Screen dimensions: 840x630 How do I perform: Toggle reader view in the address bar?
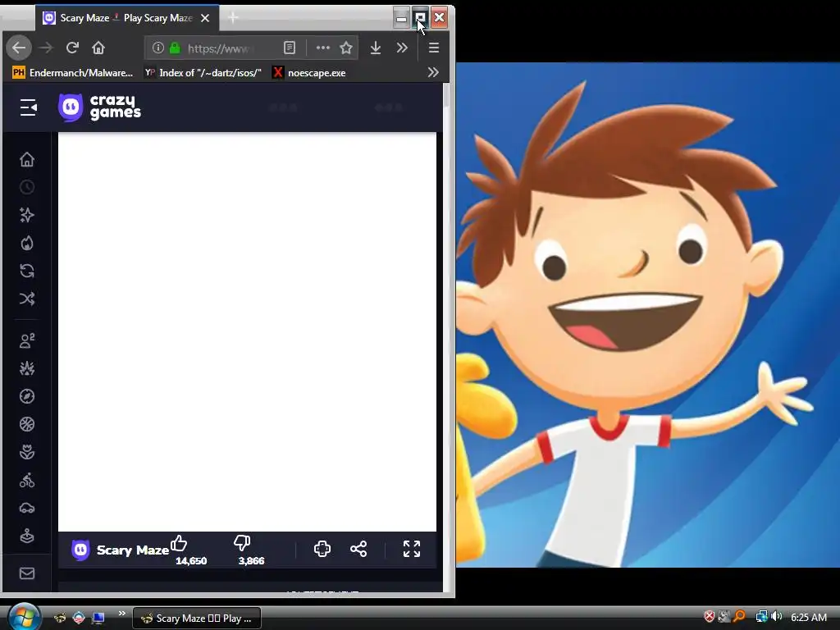(x=290, y=48)
